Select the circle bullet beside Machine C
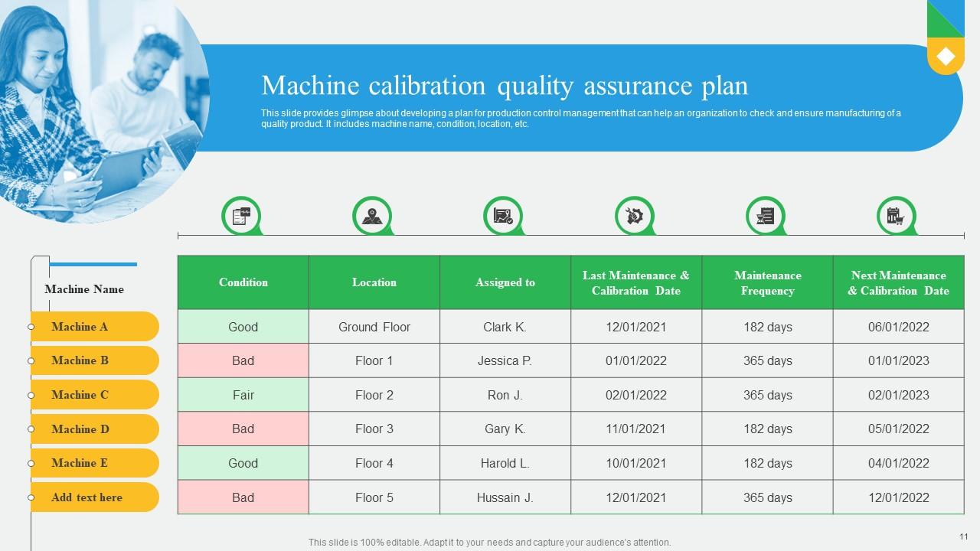The width and height of the screenshot is (980, 551). click(31, 395)
